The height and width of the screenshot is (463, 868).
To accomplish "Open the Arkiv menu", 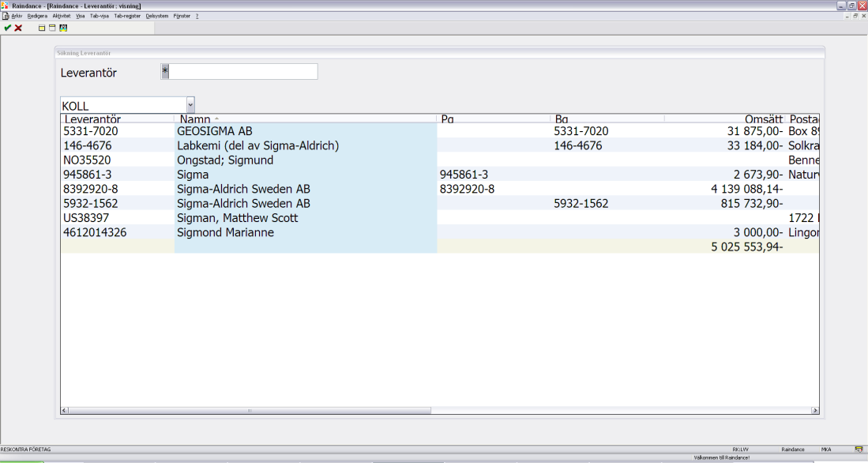I will tap(17, 16).
